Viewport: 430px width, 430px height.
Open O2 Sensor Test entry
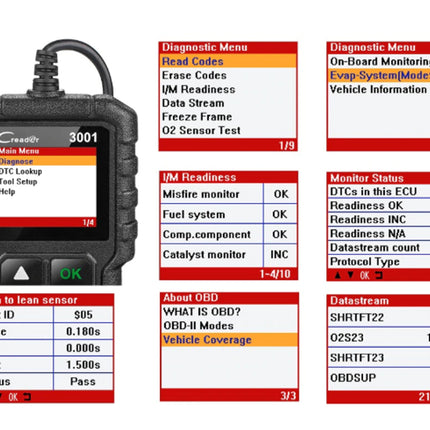[201, 130]
